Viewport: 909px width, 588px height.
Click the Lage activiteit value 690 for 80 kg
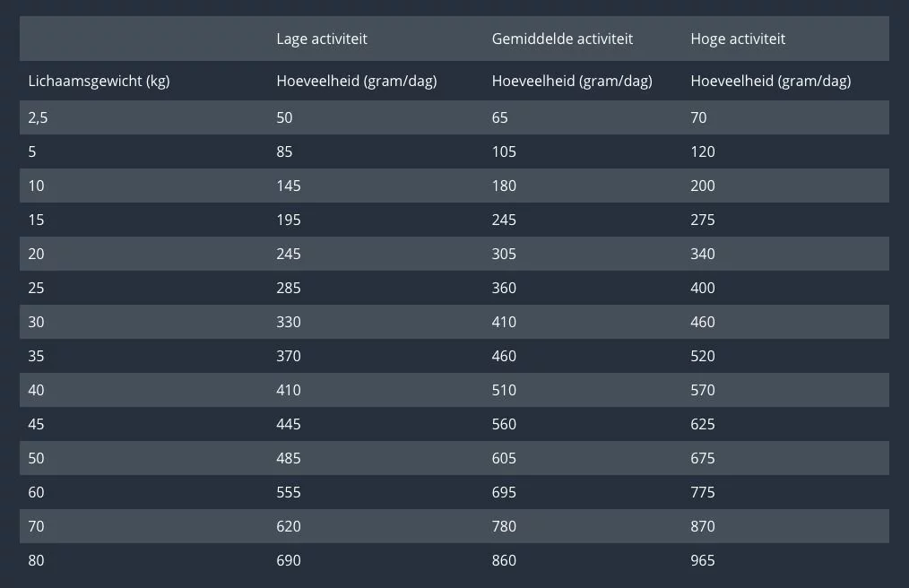(289, 560)
